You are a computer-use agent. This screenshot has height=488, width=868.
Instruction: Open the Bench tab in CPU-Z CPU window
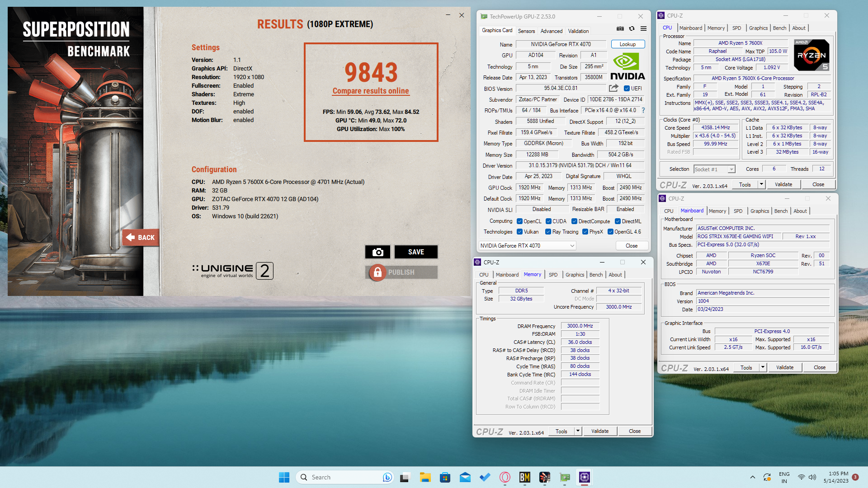coord(779,28)
